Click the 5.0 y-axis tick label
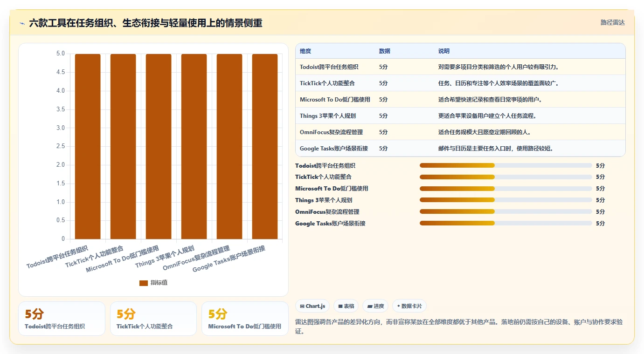Screen dimensions: 644x354 [x=61, y=54]
